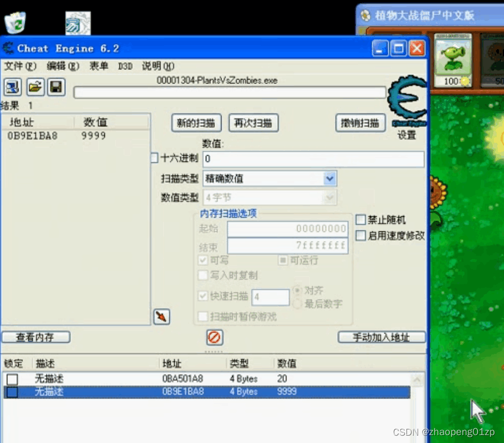The width and height of the screenshot is (504, 443).
Task: Click the 类型 column header in address table
Action: pos(239,363)
